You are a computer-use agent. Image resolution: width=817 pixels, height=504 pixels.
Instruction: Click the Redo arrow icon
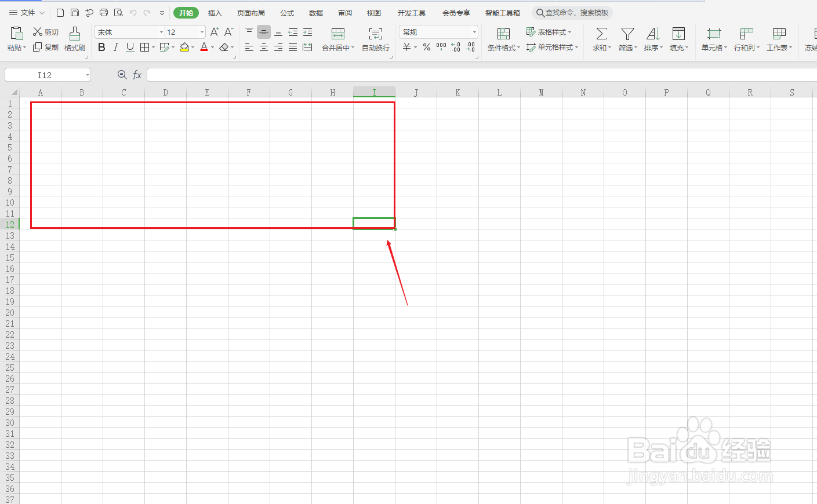(147, 13)
